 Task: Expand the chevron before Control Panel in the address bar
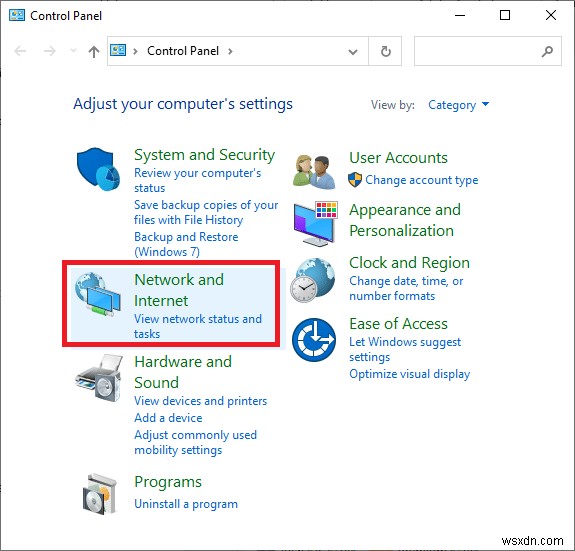point(135,51)
